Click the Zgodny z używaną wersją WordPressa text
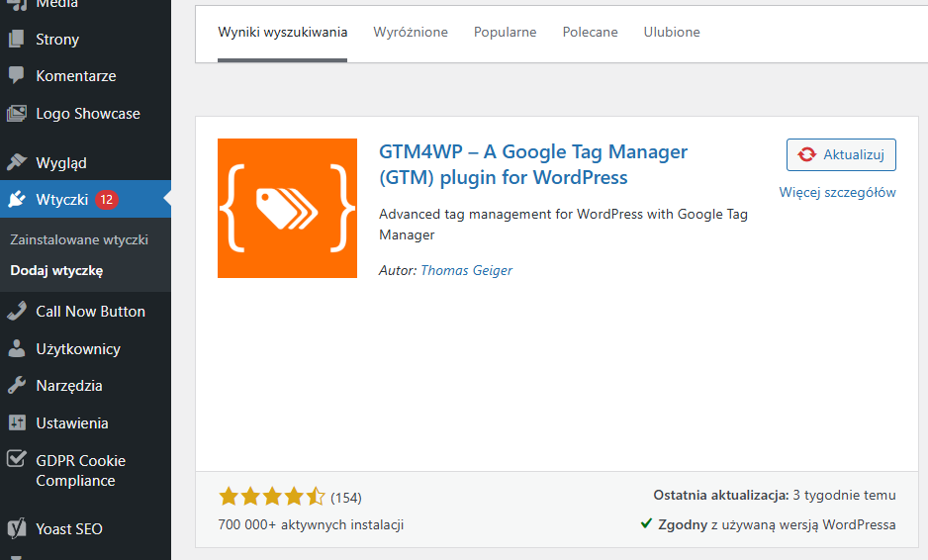This screenshot has width=928, height=560. click(x=777, y=524)
